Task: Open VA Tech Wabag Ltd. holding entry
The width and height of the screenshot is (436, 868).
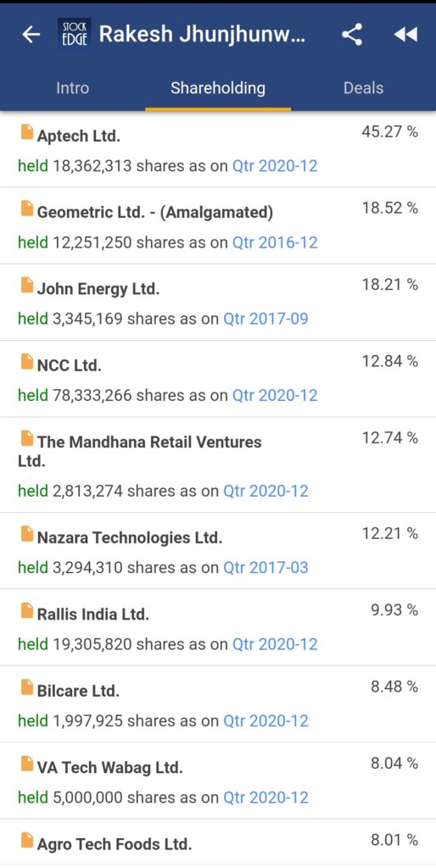Action: point(218,781)
